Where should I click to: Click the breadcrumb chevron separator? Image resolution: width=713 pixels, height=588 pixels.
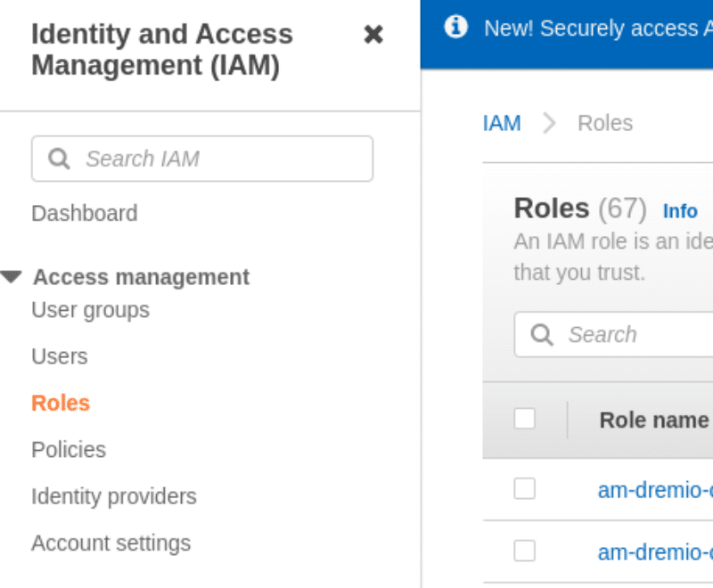point(549,123)
